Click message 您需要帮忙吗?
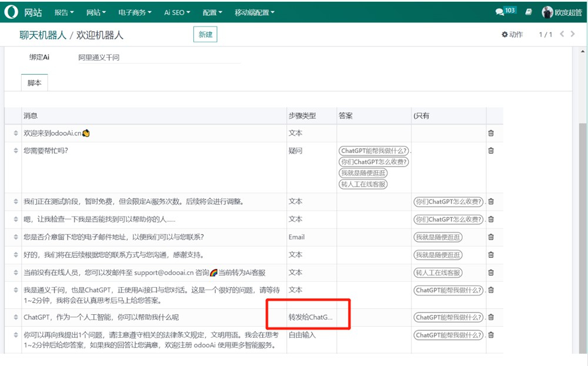Viewport: 588px width, 366px height. point(46,151)
